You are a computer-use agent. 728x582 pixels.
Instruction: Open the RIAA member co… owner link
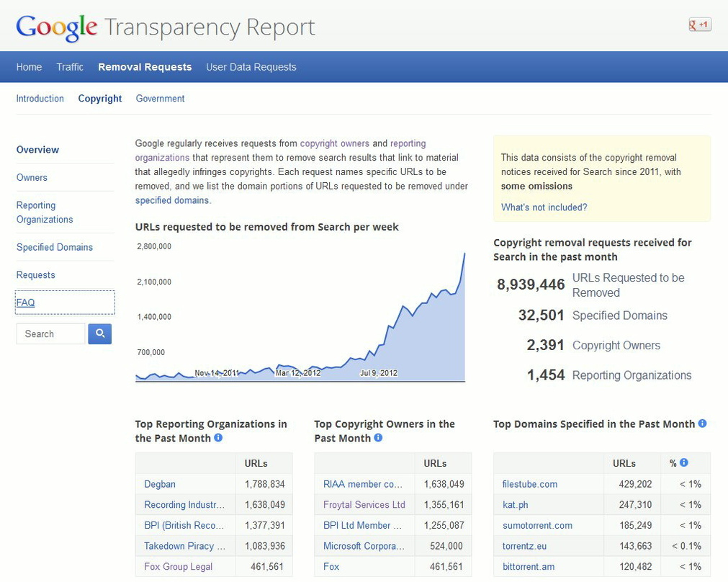tap(363, 484)
